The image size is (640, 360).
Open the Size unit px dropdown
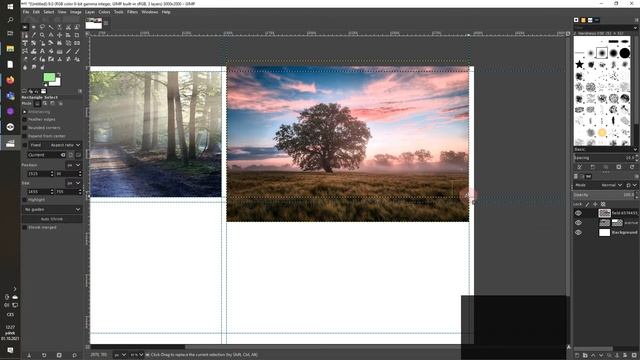[74, 183]
